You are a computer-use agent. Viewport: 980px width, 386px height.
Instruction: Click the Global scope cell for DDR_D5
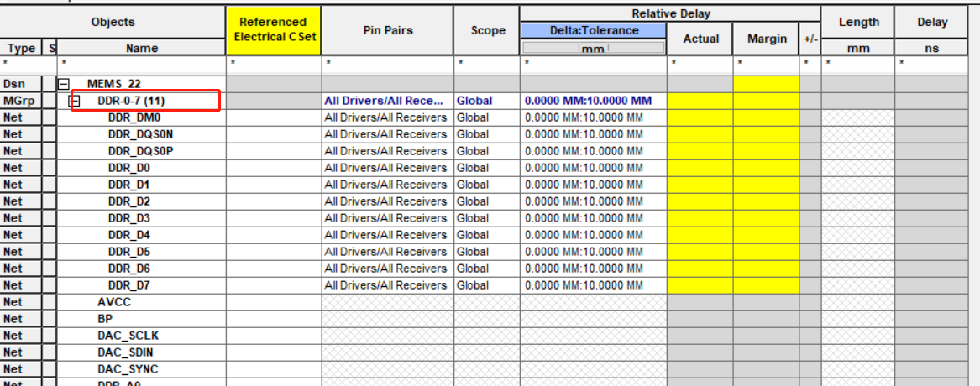click(488, 252)
